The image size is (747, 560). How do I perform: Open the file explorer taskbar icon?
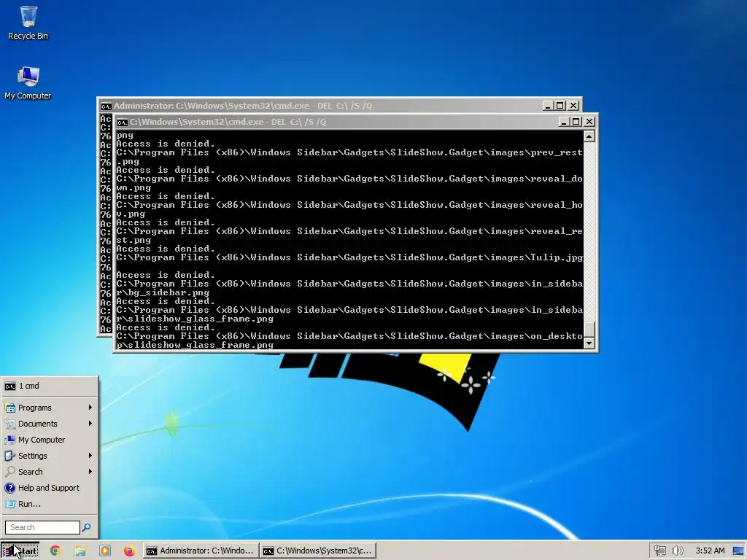(x=80, y=551)
